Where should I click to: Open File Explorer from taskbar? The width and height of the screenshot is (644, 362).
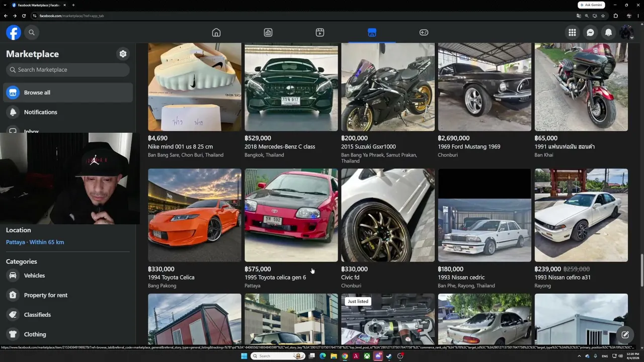[334, 356]
